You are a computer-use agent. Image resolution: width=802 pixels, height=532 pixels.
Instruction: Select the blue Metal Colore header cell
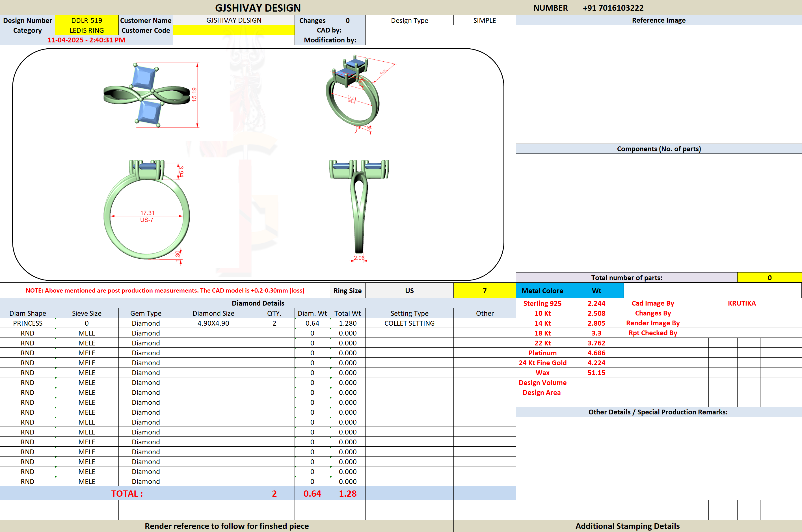point(542,291)
